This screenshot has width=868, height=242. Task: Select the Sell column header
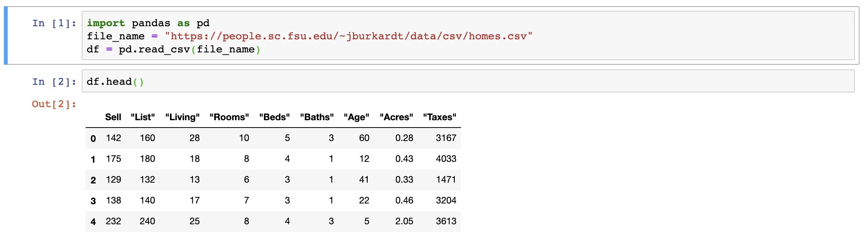(x=113, y=117)
